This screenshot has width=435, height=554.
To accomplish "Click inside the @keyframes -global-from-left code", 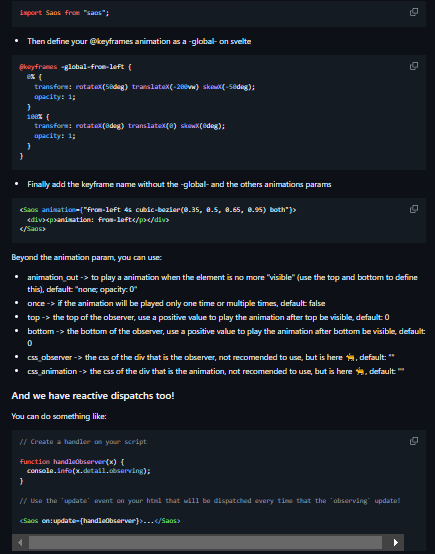I will (x=75, y=67).
